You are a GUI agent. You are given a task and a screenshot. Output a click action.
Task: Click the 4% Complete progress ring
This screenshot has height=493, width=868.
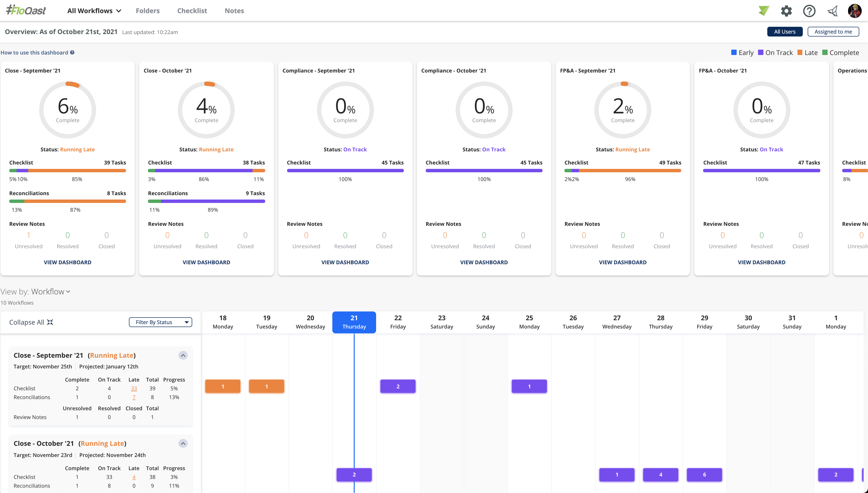206,110
